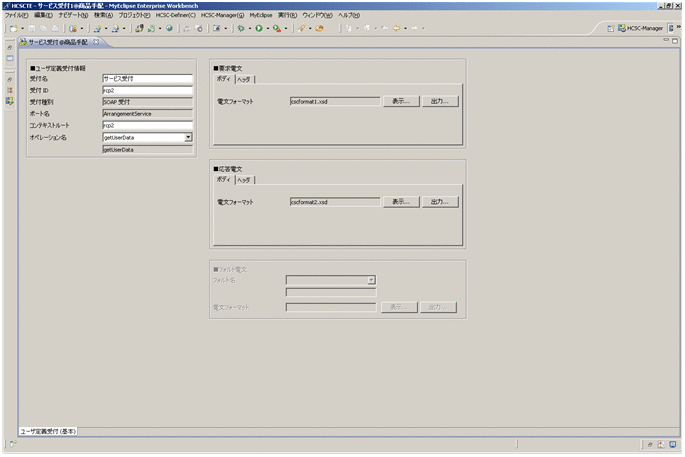Select the ユーザ定義受付(基本) bottom tab
The height and width of the screenshot is (457, 685).
pos(50,431)
